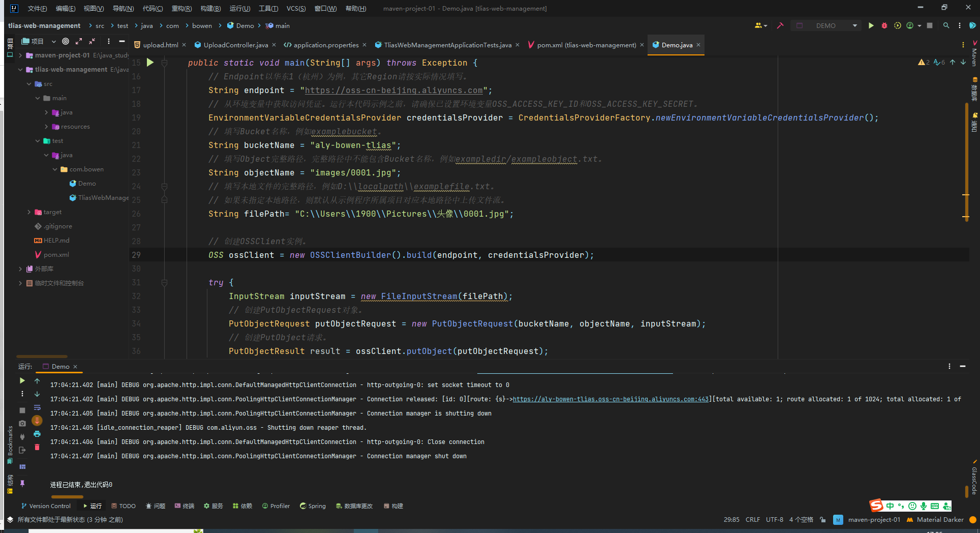The height and width of the screenshot is (533, 980).
Task: Stop the Demo process in the Run panel
Action: pos(22,410)
